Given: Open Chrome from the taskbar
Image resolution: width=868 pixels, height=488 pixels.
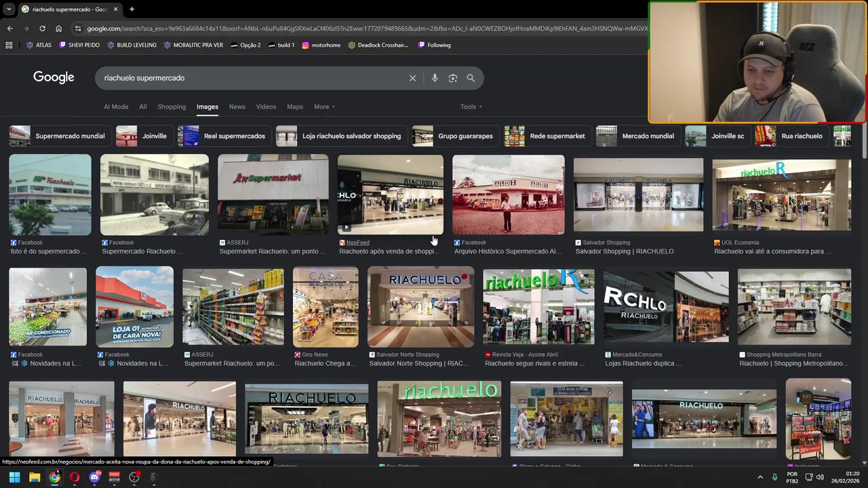Looking at the screenshot, I should [x=54, y=477].
